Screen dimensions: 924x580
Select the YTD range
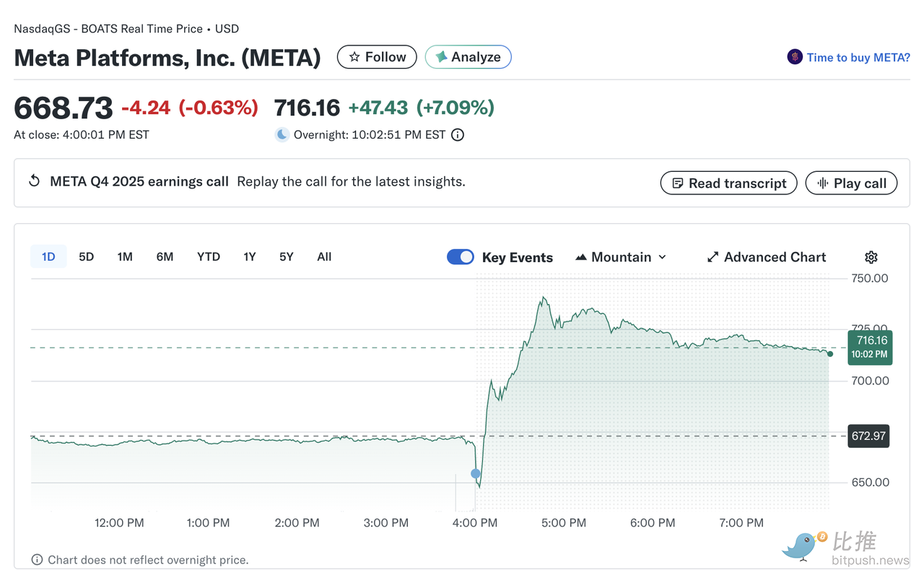point(209,256)
